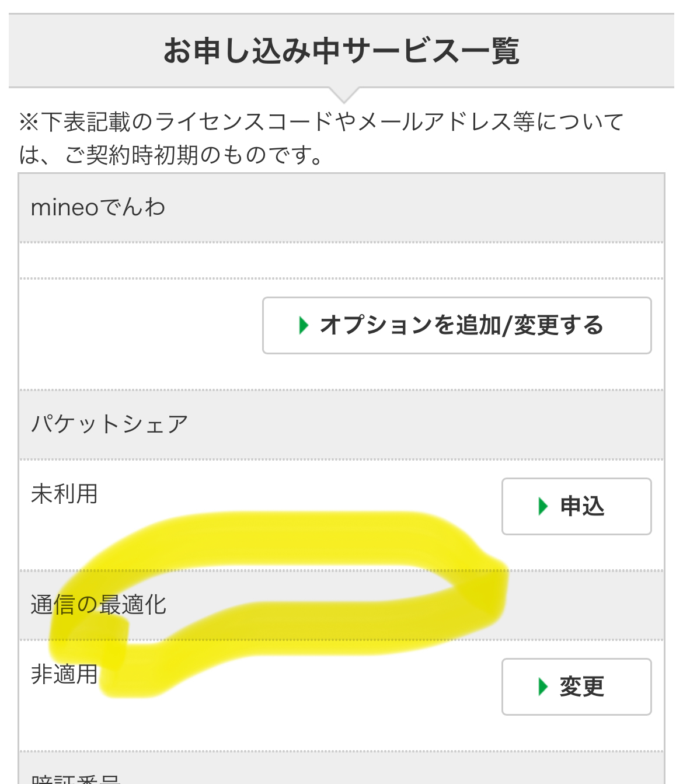683x784 pixels.
Task: Tap the 申込 button label for パケットシェア
Action: tap(582, 506)
